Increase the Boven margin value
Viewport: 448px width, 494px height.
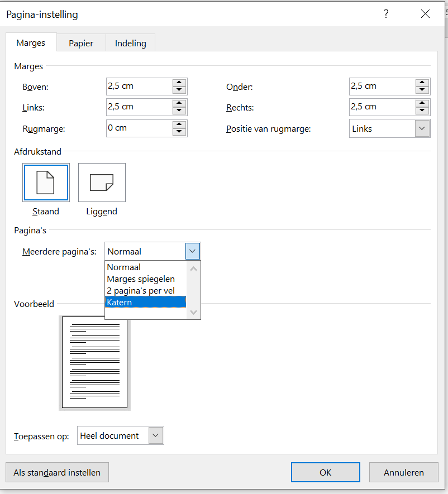tap(179, 83)
